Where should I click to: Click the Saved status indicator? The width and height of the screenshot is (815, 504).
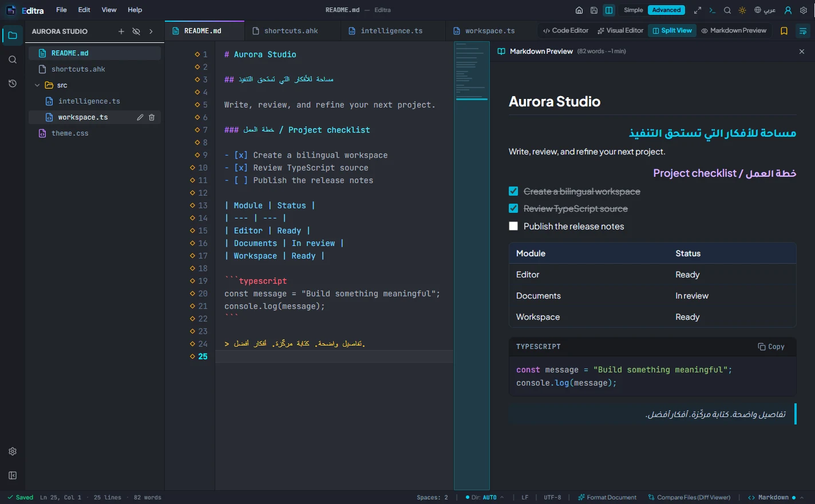pyautogui.click(x=20, y=498)
